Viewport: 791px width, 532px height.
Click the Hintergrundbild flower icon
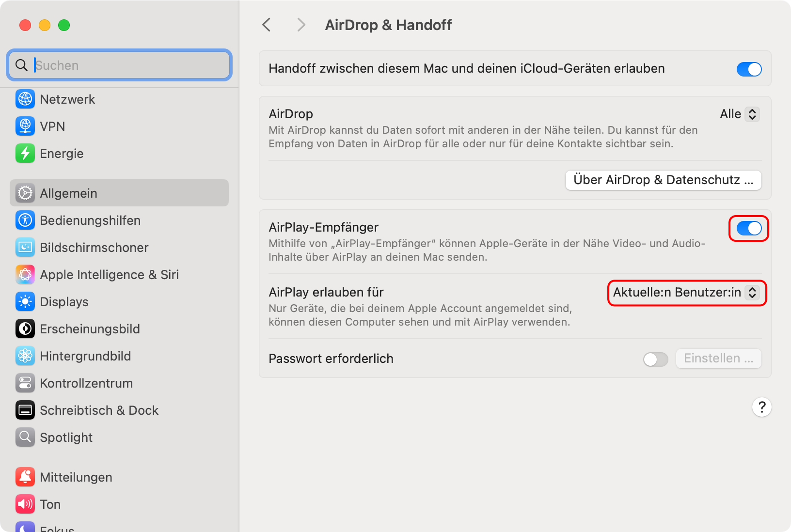[25, 356]
